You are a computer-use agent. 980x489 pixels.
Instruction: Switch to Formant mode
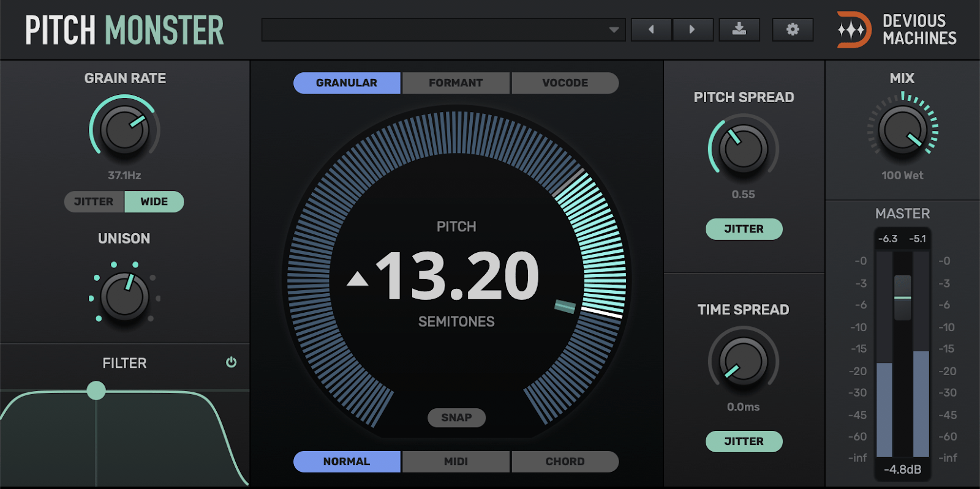click(456, 83)
